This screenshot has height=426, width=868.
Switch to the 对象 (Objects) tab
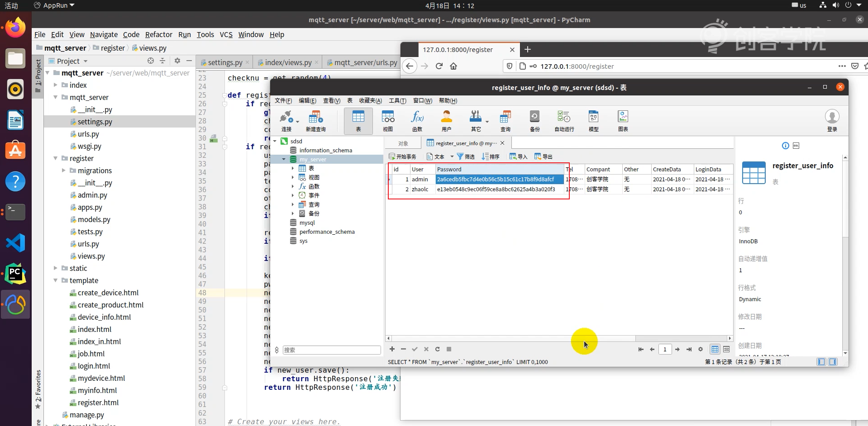pos(403,143)
